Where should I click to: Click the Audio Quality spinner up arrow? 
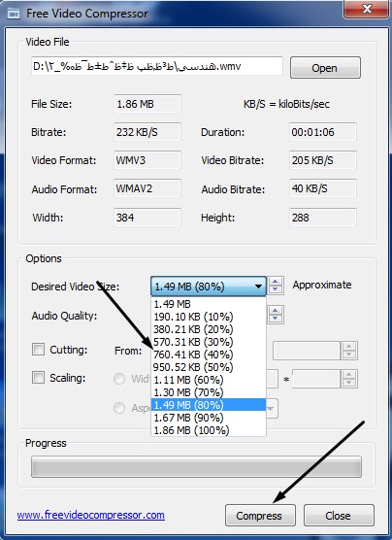(x=275, y=311)
